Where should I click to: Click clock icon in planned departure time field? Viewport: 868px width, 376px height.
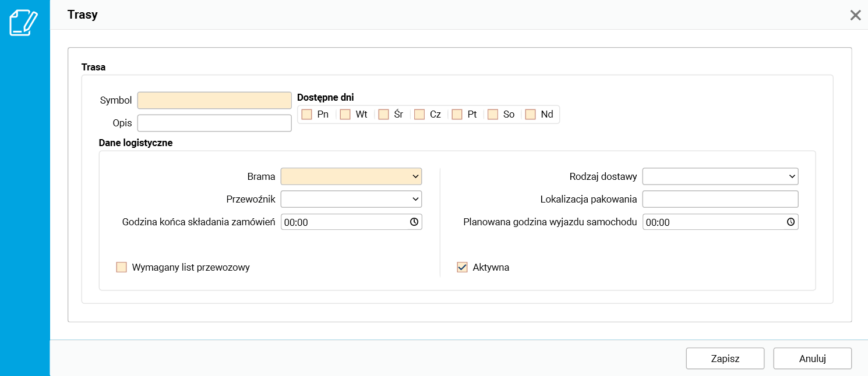point(791,222)
